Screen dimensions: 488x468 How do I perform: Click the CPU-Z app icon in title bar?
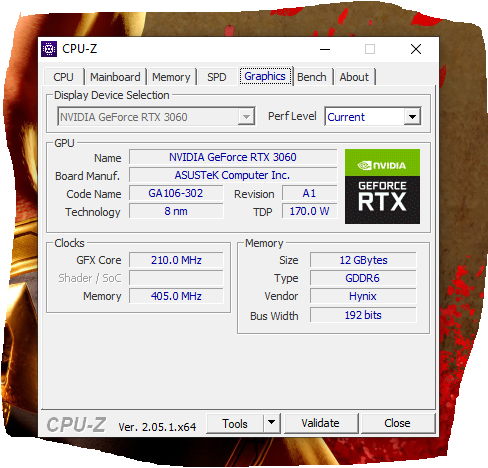pyautogui.click(x=49, y=49)
